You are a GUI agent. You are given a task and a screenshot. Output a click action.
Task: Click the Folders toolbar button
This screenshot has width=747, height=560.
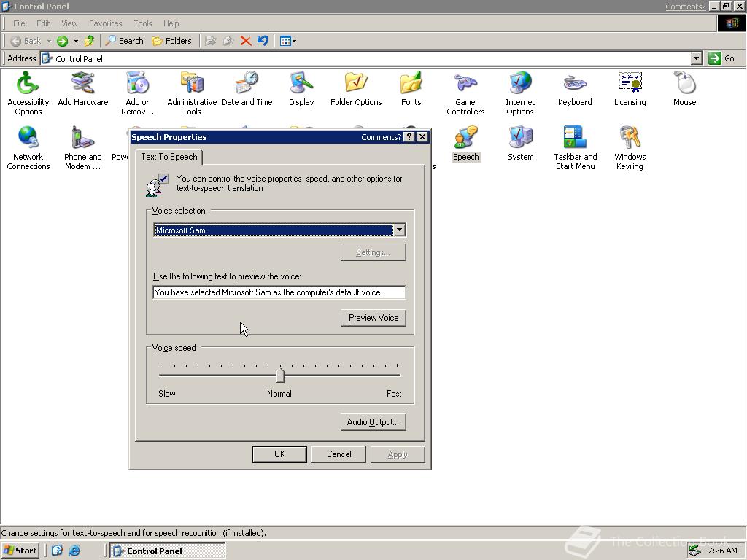pos(171,41)
